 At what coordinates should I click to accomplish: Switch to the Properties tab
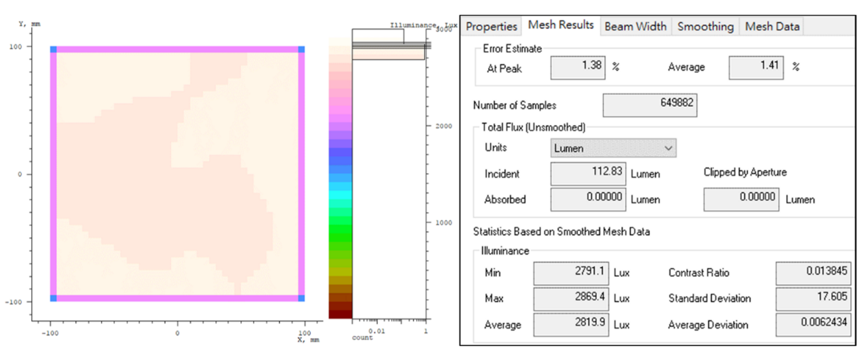pos(491,26)
